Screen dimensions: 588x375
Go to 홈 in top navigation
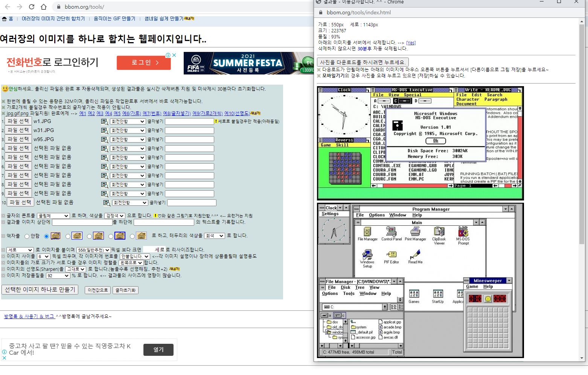11,18
